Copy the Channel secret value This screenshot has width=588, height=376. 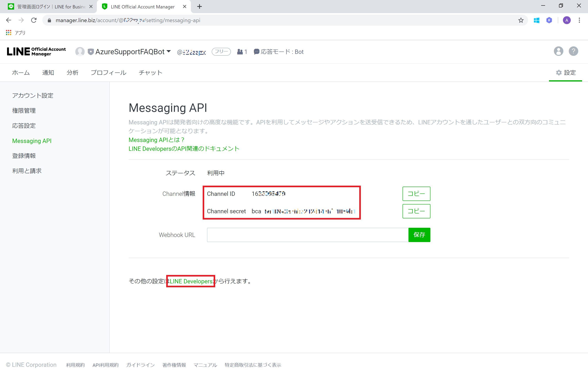point(416,211)
